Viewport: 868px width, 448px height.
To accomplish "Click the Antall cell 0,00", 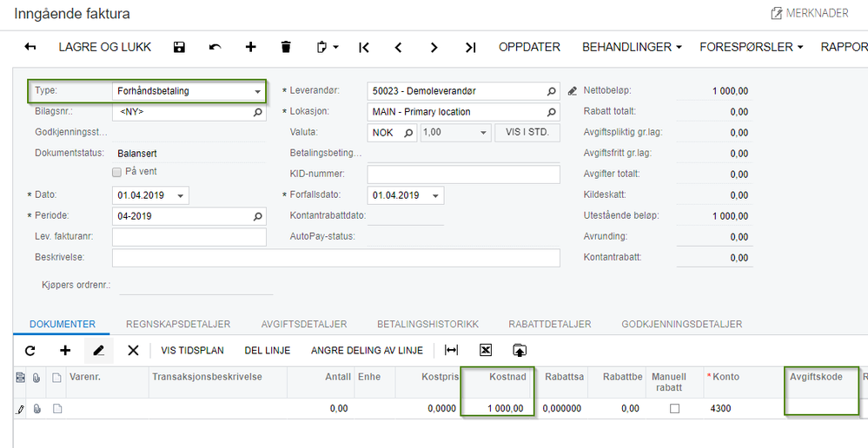I will [x=321, y=409].
